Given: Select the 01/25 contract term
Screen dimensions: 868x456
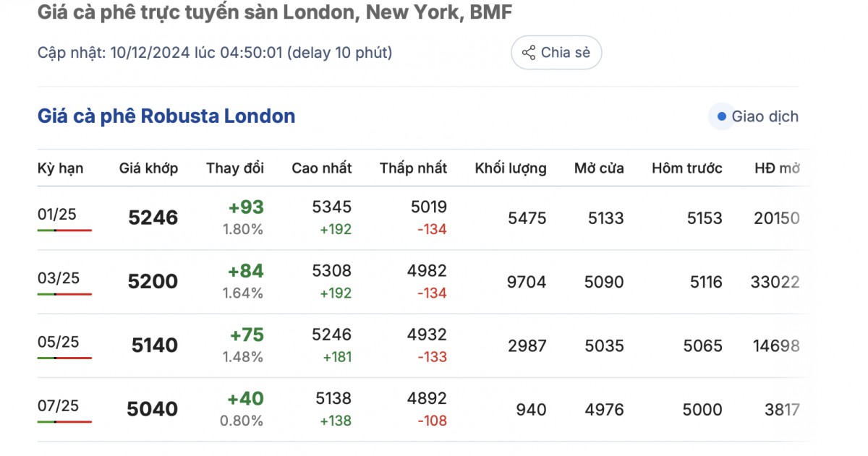Looking at the screenshot, I should [x=57, y=214].
